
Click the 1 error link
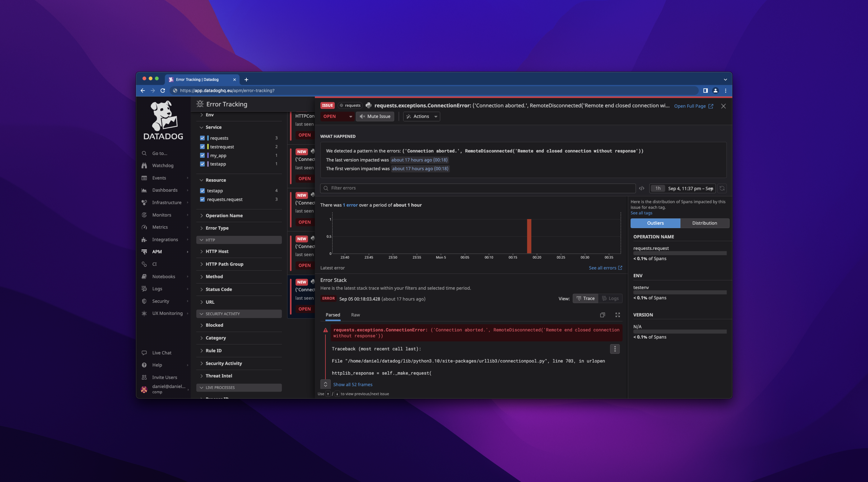tap(350, 205)
